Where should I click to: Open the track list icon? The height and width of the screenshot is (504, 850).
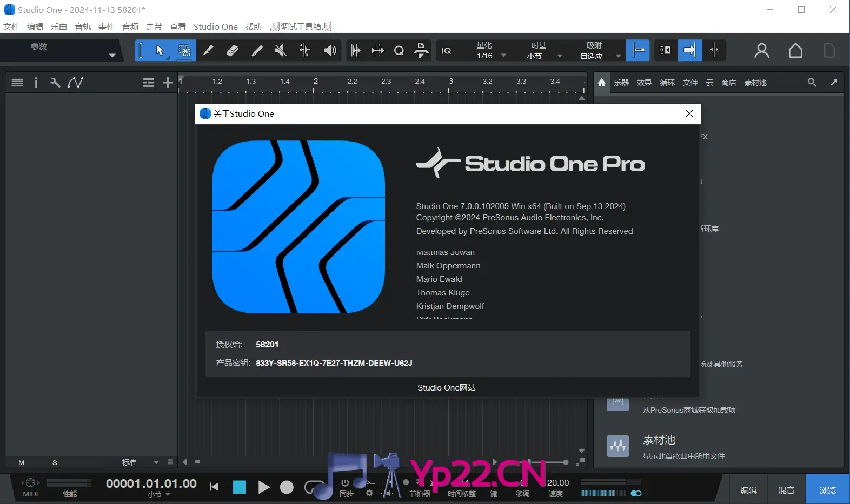click(x=17, y=82)
